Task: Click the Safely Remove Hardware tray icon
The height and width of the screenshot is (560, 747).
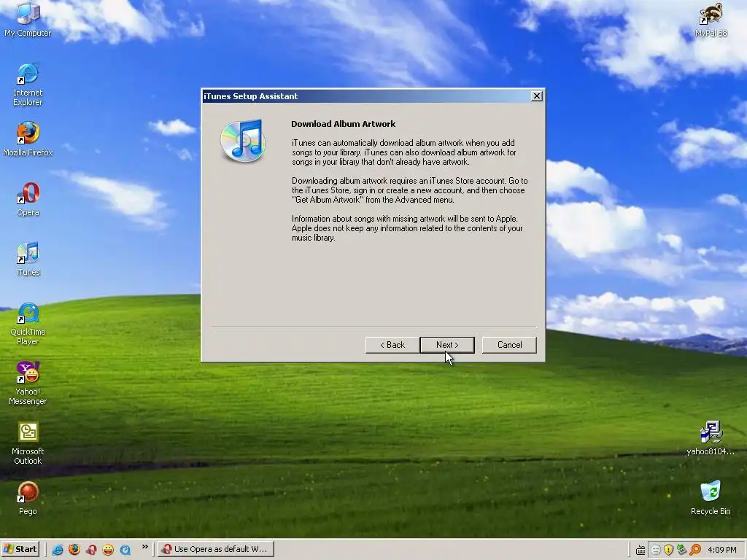Action: (682, 550)
